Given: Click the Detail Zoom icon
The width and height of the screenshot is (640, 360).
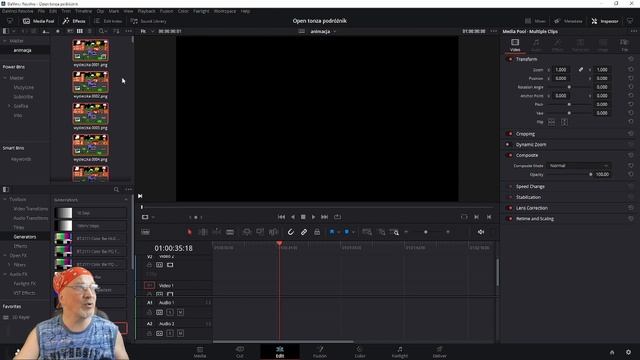Looking at the screenshot, I should 382,232.
